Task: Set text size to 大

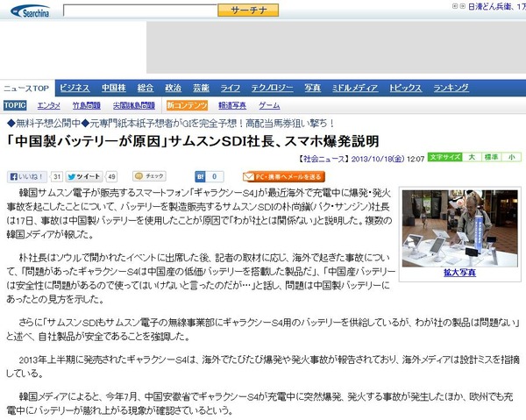Action: 472,157
